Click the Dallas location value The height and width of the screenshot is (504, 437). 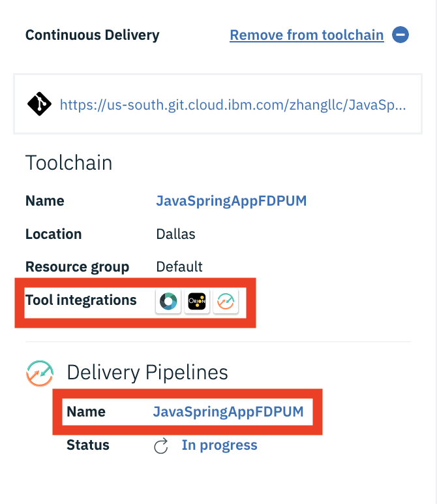175,234
